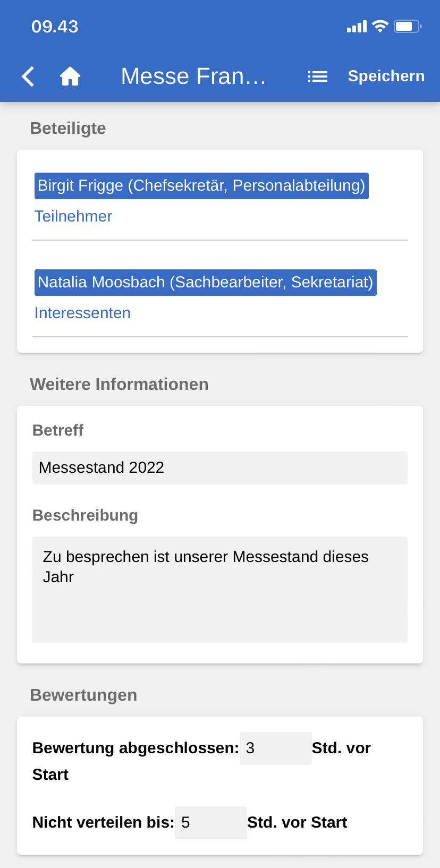Select Birgit Frigge participant tag
The image size is (440, 868).
pyautogui.click(x=201, y=186)
